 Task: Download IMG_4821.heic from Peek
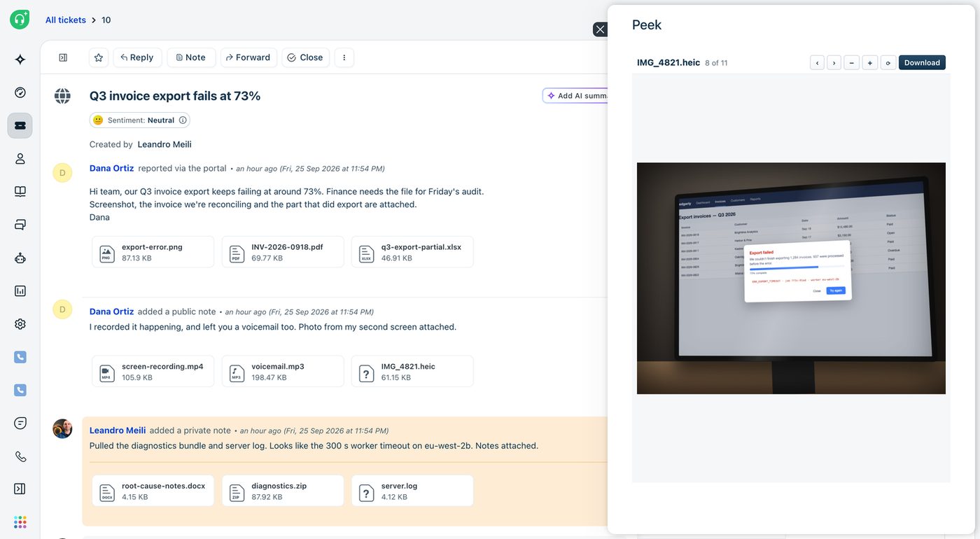point(922,63)
